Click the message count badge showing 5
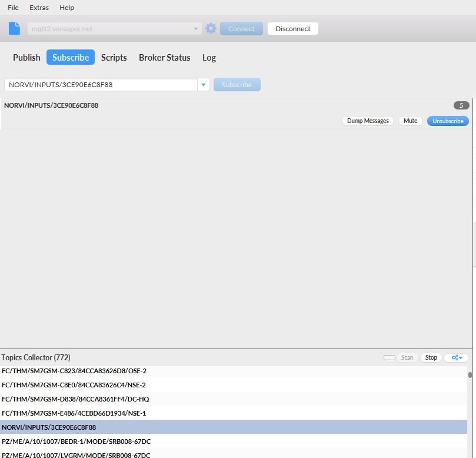Image resolution: width=476 pixels, height=458 pixels. click(461, 105)
